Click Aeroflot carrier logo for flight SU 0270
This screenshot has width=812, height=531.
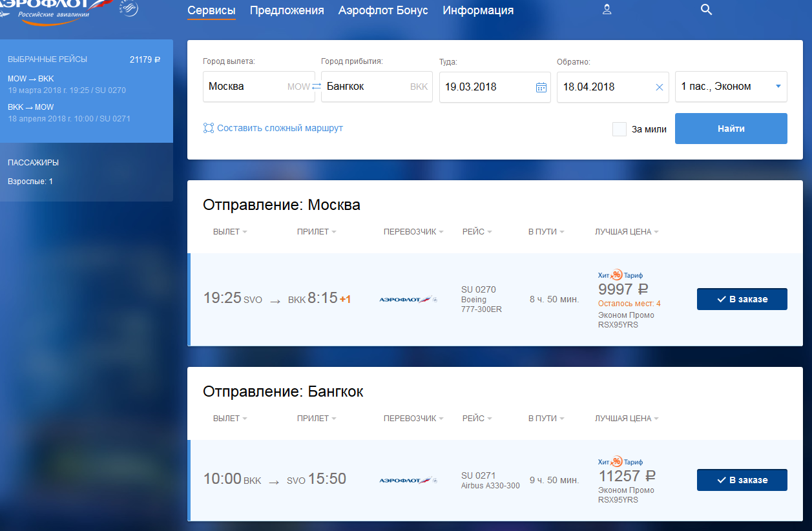408,299
